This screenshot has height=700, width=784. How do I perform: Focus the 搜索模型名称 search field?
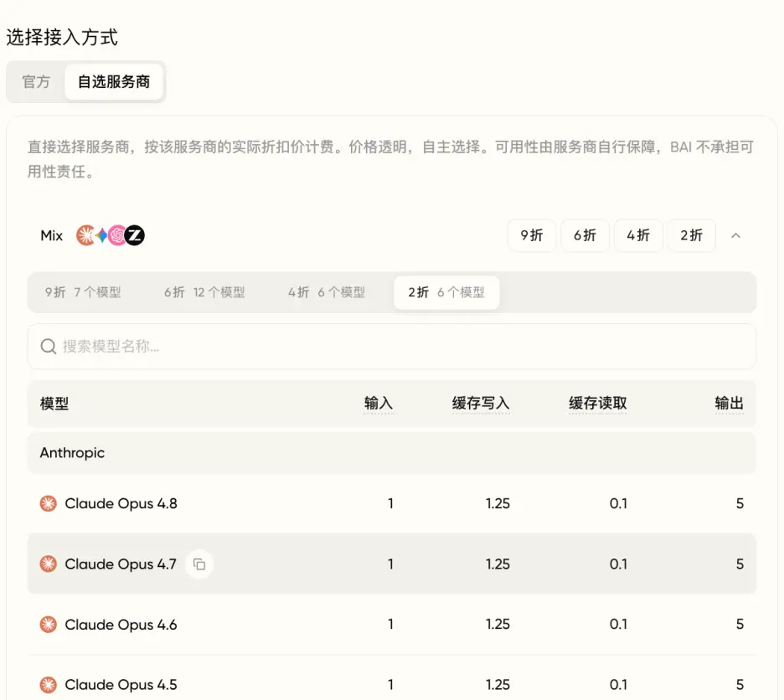(391, 346)
